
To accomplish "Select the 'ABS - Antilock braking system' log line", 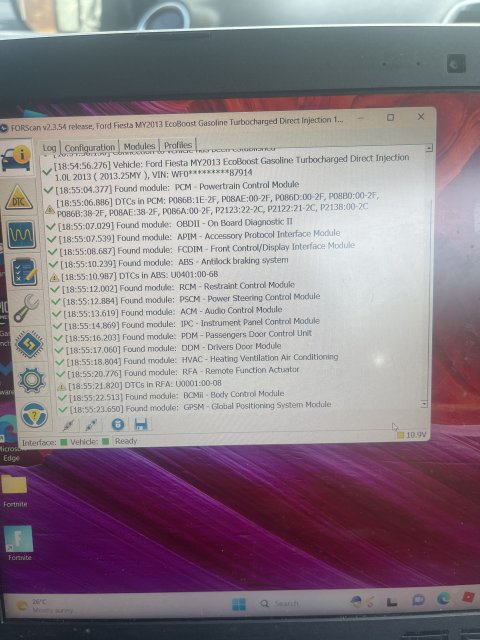I will tap(169, 262).
